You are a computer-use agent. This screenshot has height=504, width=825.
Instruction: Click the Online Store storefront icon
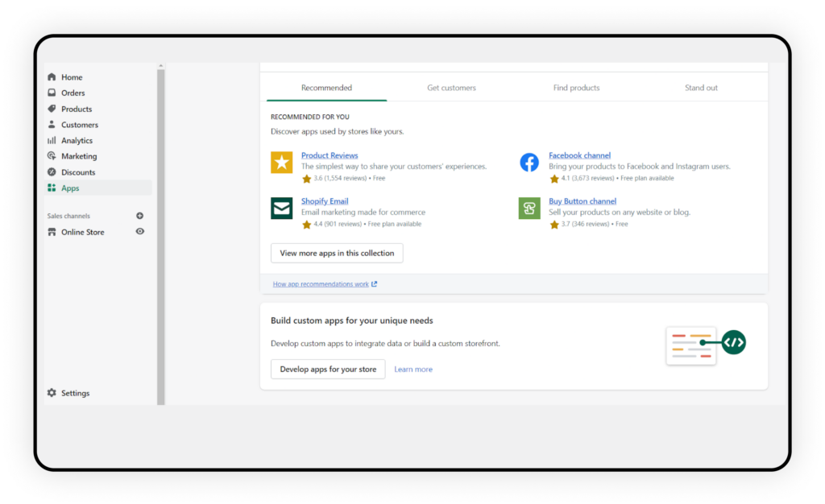coord(52,232)
